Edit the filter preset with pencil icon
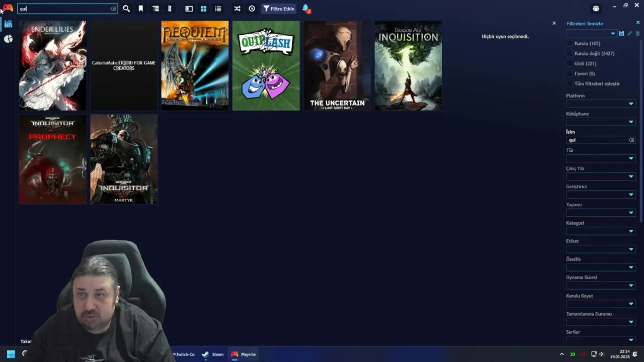 [x=629, y=33]
